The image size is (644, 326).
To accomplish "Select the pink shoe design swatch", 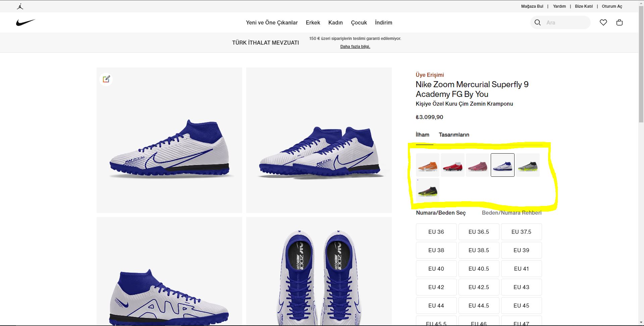I will click(478, 165).
